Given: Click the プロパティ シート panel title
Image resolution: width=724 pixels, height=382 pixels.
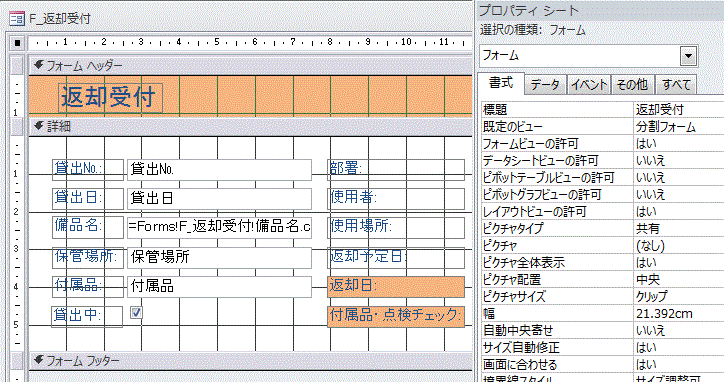Looking at the screenshot, I should point(528,11).
